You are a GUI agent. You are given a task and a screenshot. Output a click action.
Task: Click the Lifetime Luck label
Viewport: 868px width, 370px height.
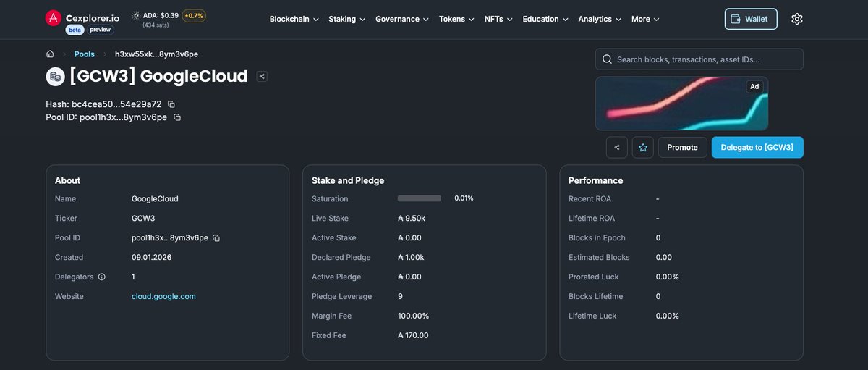coord(592,316)
